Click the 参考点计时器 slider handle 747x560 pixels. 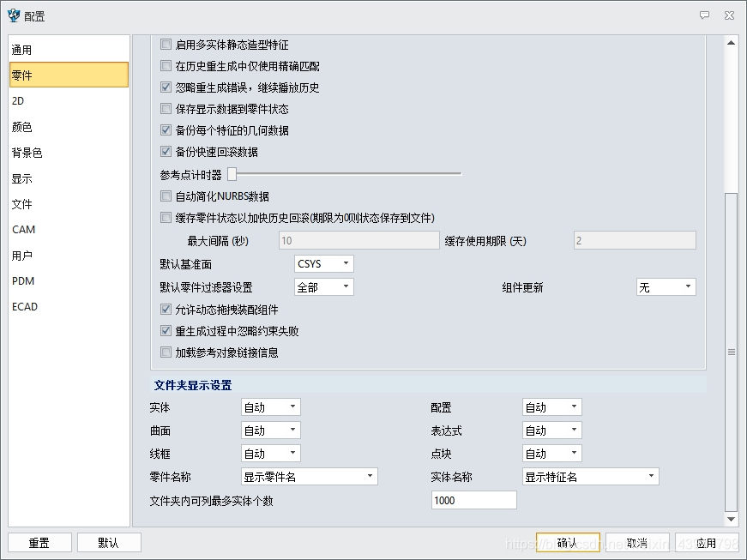(232, 174)
